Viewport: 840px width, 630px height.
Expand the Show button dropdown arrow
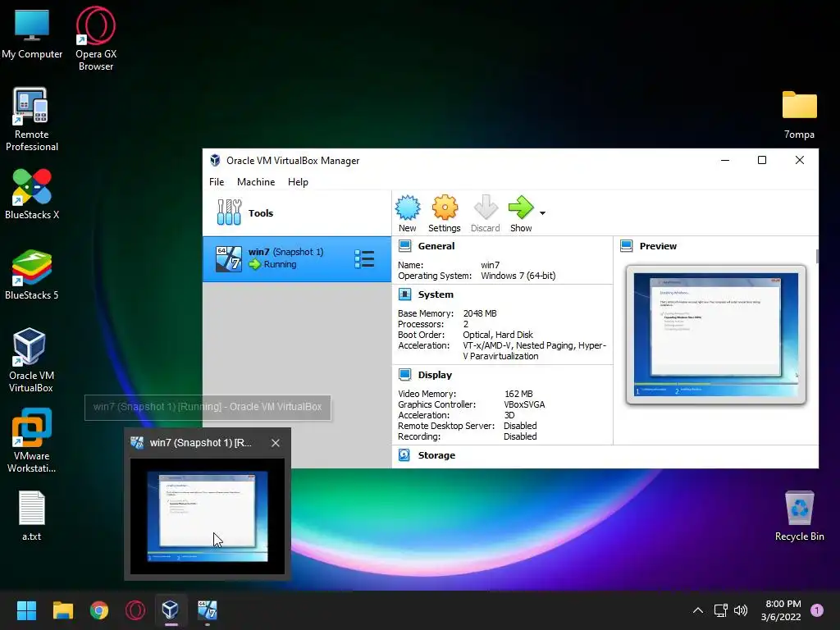[542, 213]
